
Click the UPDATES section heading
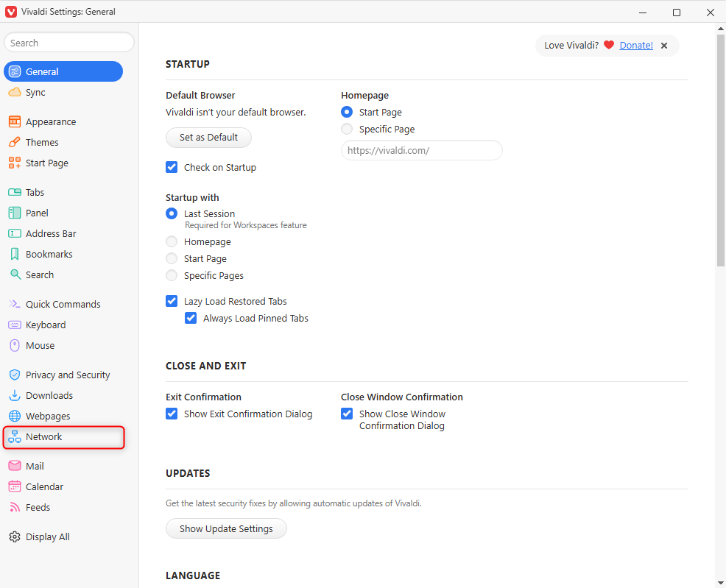(188, 473)
